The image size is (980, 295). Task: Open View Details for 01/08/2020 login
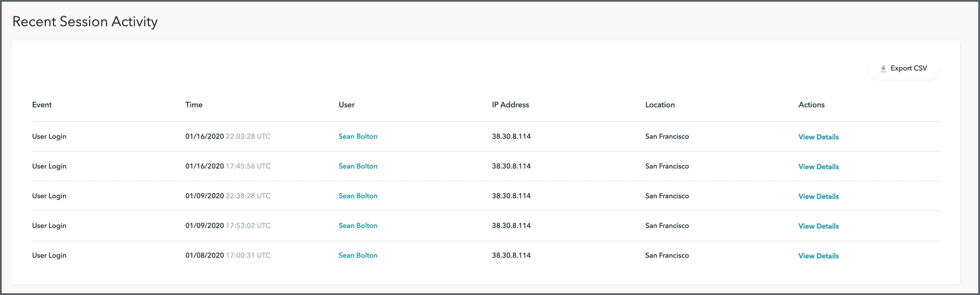click(818, 256)
